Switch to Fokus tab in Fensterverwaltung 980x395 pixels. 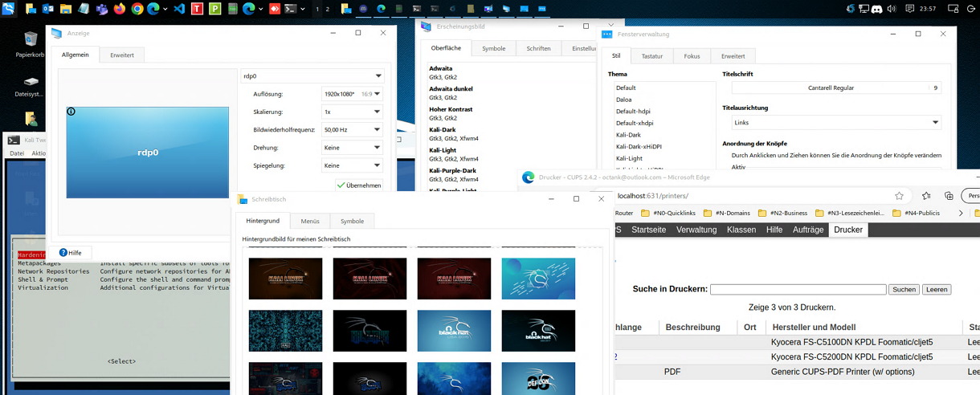click(692, 56)
